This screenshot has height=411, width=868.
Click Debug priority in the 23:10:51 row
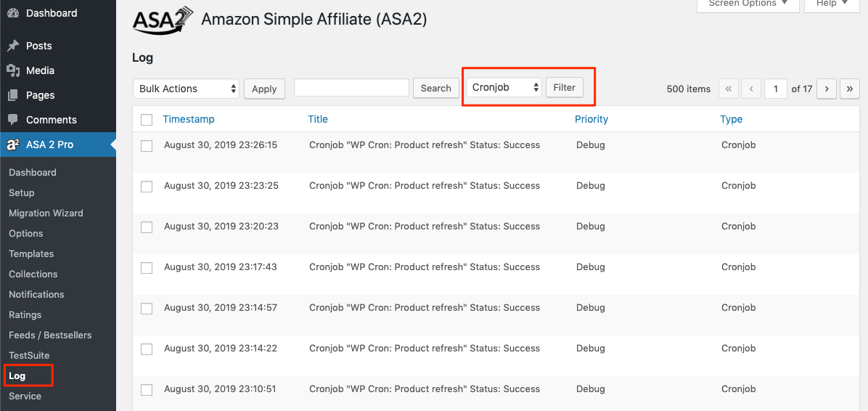pyautogui.click(x=591, y=388)
